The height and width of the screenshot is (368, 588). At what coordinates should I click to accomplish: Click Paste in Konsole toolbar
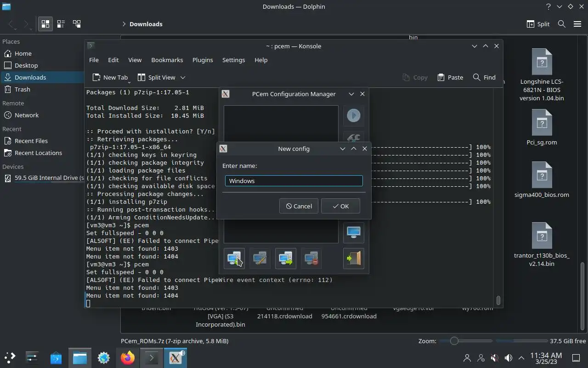(450, 77)
